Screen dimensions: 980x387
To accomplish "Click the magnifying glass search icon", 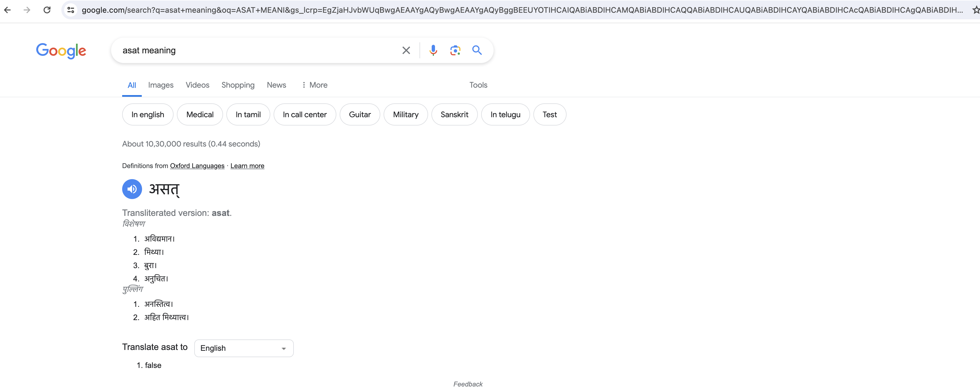I will click(477, 50).
